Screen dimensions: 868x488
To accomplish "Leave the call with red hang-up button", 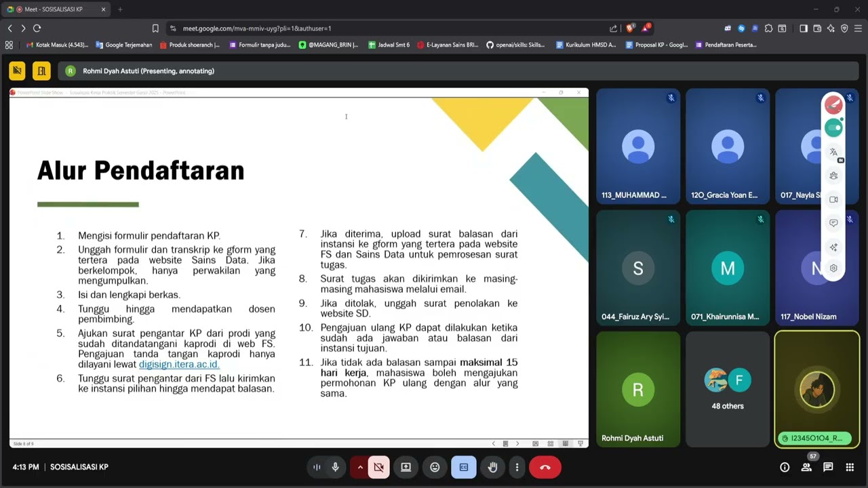I will (545, 467).
